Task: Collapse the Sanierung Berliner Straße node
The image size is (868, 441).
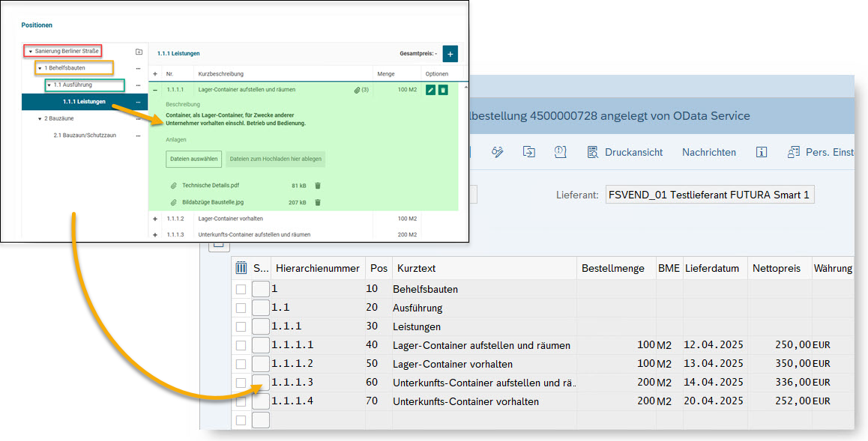Action: [x=30, y=52]
